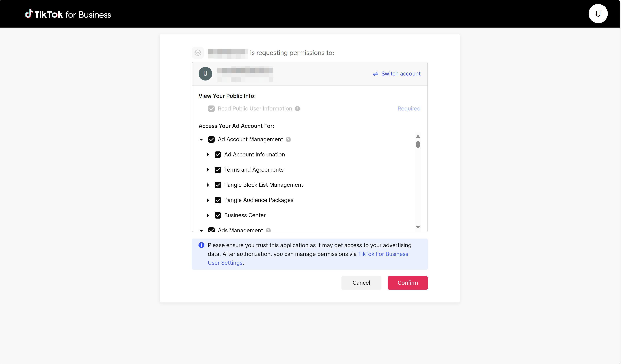This screenshot has height=364, width=621.
Task: Open the user profile avatar menu
Action: coord(598,14)
